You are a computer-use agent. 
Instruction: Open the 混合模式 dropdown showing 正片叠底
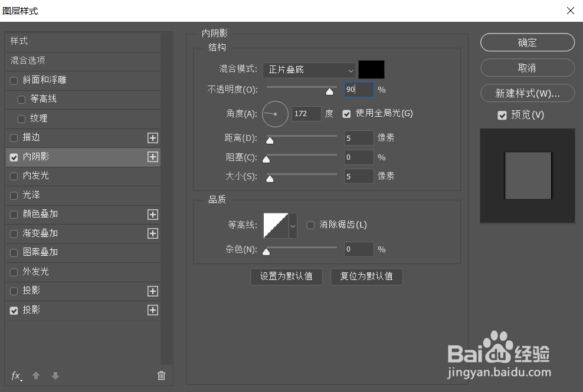(x=309, y=70)
